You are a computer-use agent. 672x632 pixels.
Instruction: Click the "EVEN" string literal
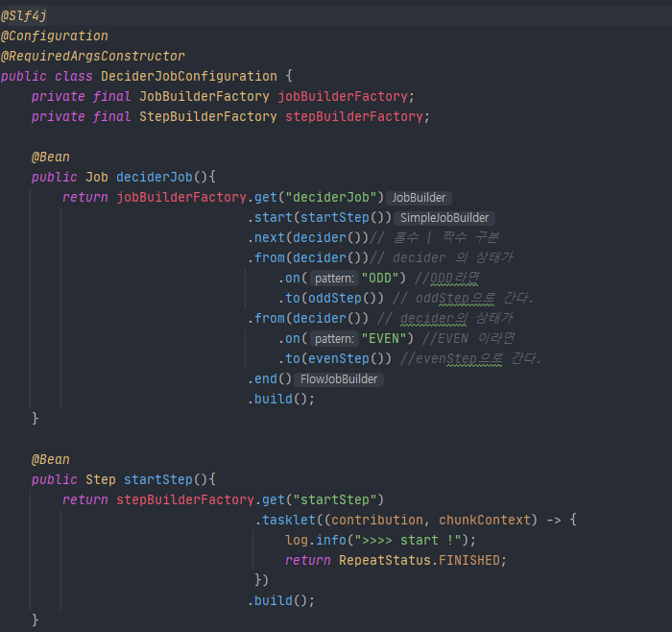[x=384, y=338]
